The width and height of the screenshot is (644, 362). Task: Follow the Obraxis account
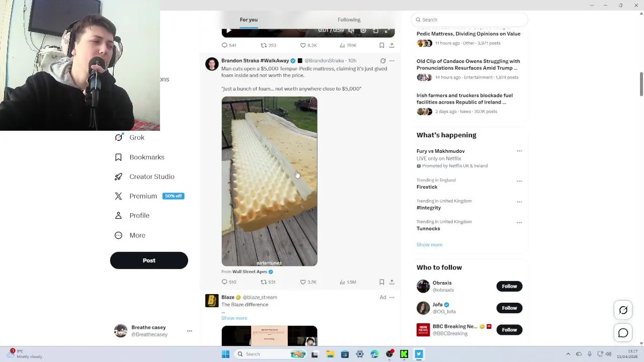click(509, 286)
